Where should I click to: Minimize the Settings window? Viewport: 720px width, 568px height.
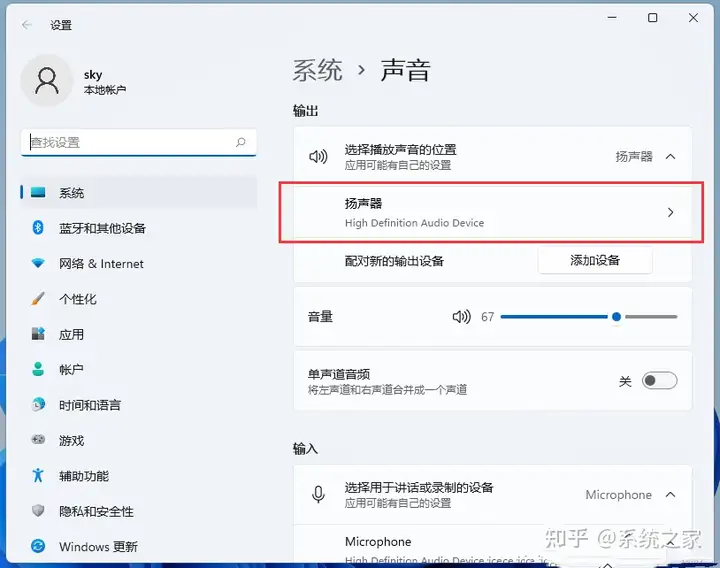pyautogui.click(x=612, y=17)
